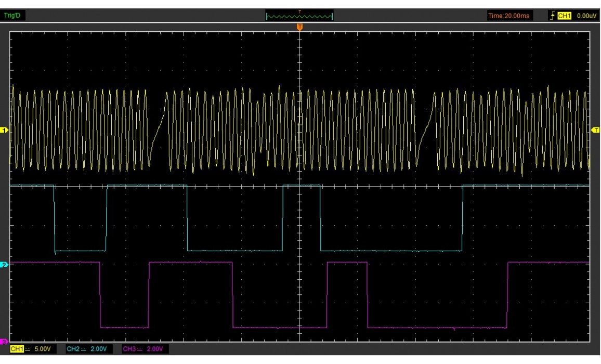
Task: Toggle the cyan CH2 channel label
Action: (x=73, y=349)
